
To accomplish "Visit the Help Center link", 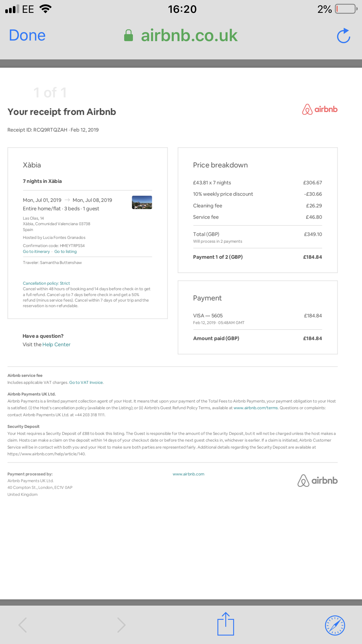I will click(x=56, y=344).
